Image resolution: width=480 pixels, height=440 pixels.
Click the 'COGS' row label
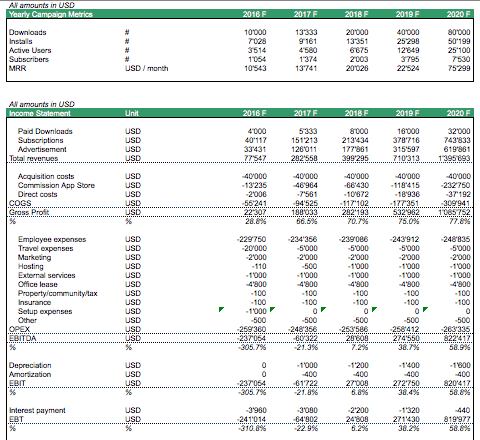[x=20, y=203]
